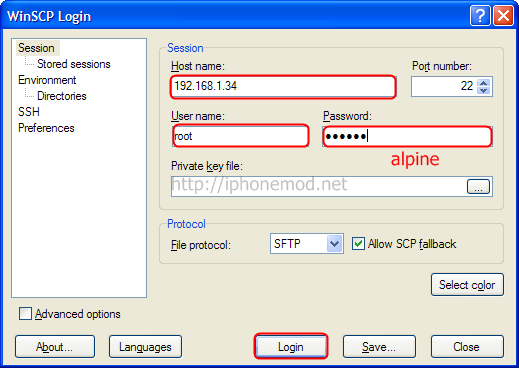Click the Login button

point(291,347)
